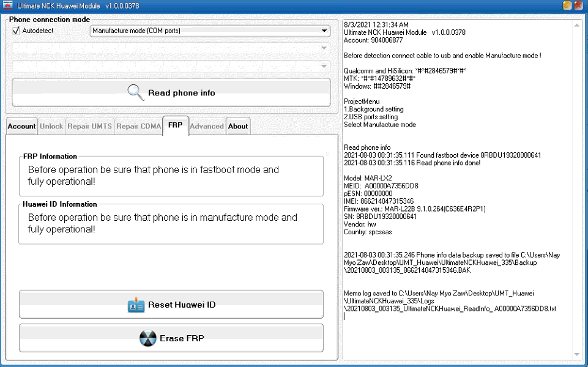Click the Read phone info button
588x367 pixels.
171,92
